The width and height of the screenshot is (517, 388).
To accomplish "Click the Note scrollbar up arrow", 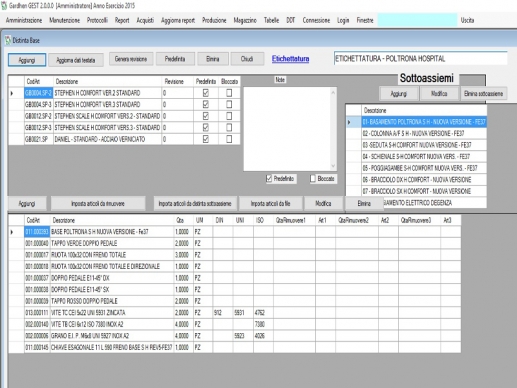I will click(333, 92).
